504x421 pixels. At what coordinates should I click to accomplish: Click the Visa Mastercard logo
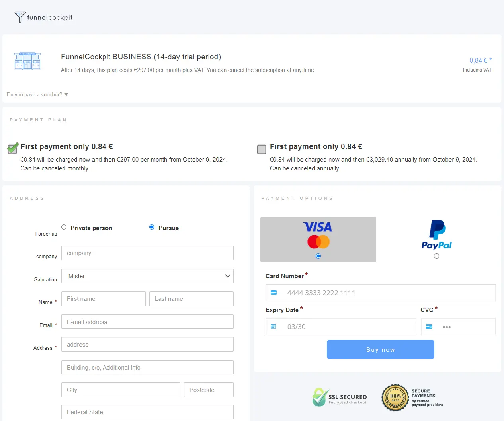tap(318, 235)
